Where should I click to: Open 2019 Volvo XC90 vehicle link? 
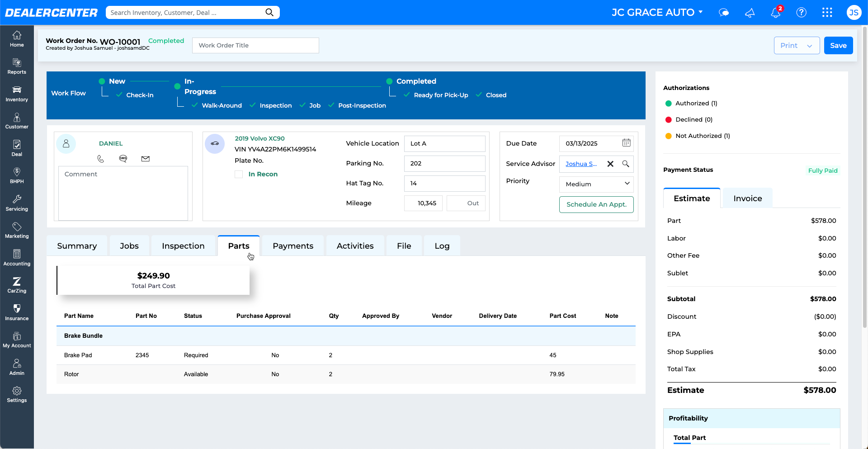[259, 138]
